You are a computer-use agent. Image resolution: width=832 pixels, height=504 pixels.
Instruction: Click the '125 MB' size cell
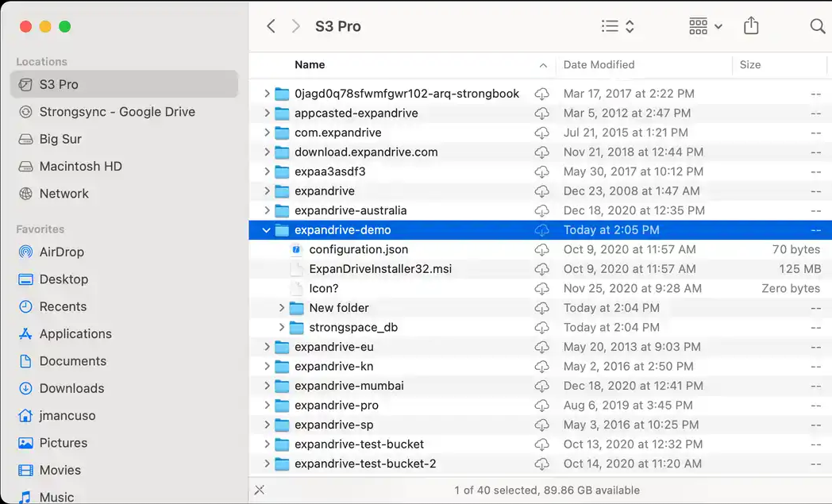click(800, 269)
